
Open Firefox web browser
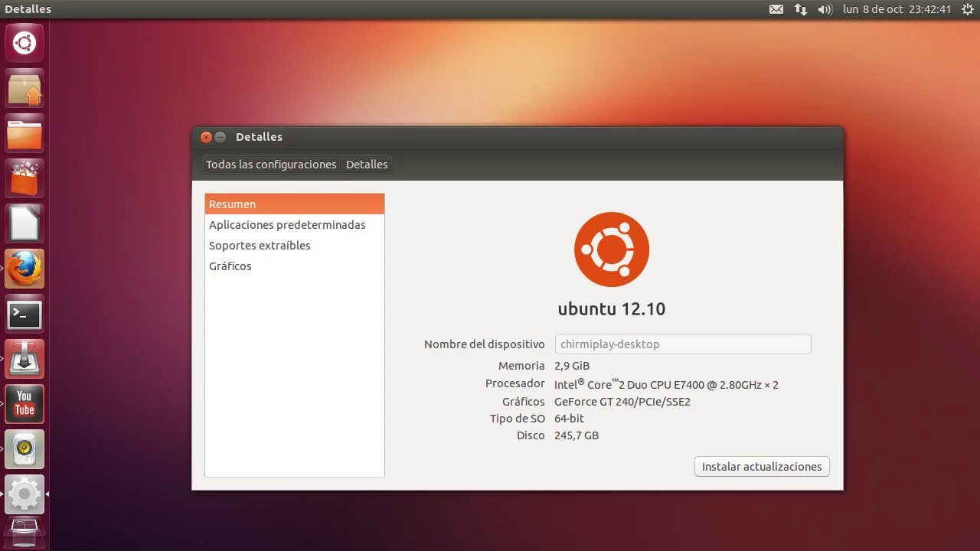click(24, 269)
